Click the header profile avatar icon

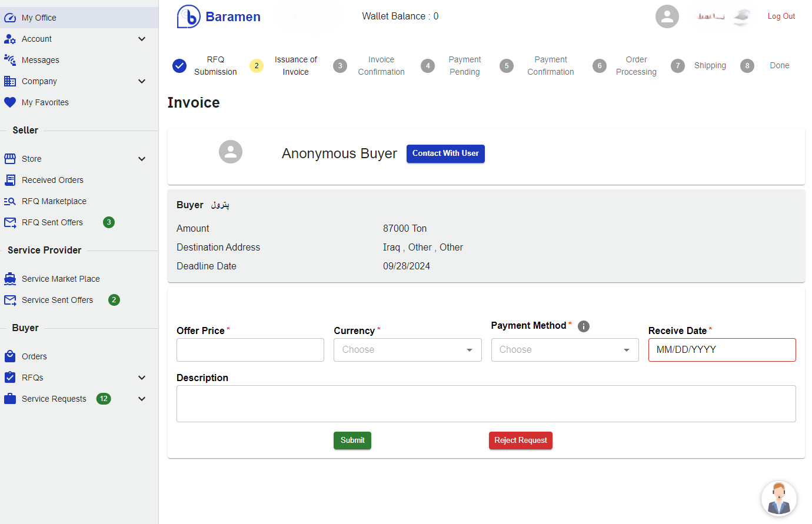tap(667, 16)
